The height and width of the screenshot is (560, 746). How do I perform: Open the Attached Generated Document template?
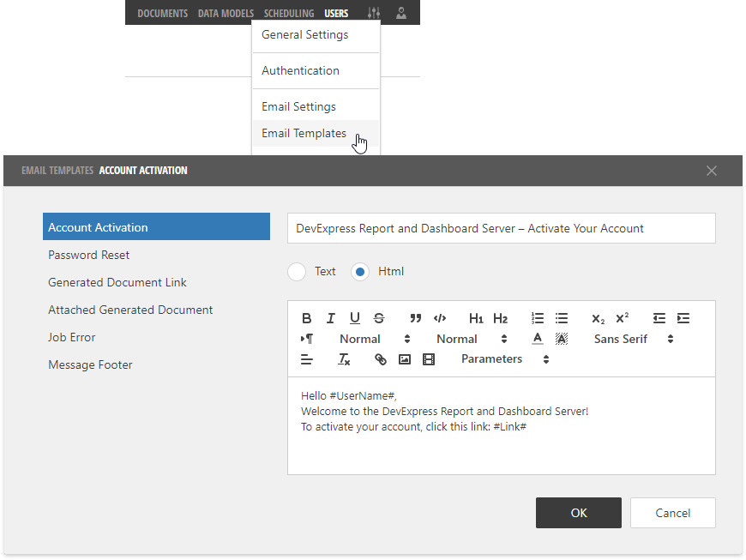(157, 310)
